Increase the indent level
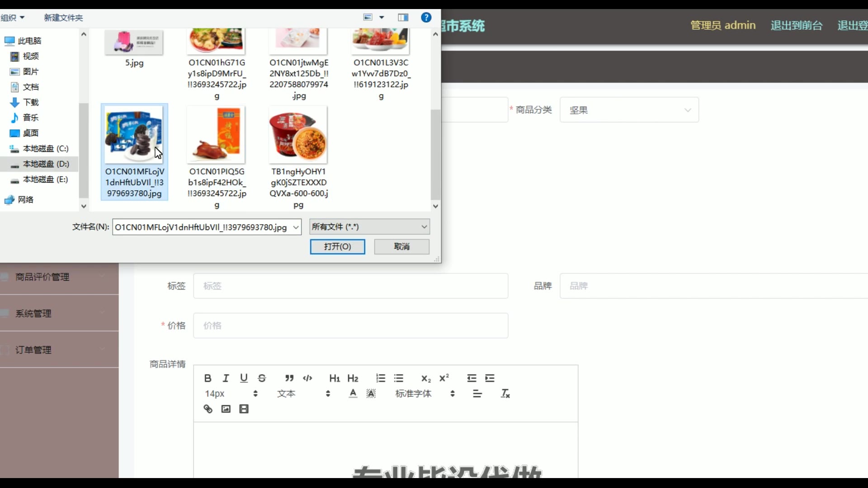 [490, 378]
